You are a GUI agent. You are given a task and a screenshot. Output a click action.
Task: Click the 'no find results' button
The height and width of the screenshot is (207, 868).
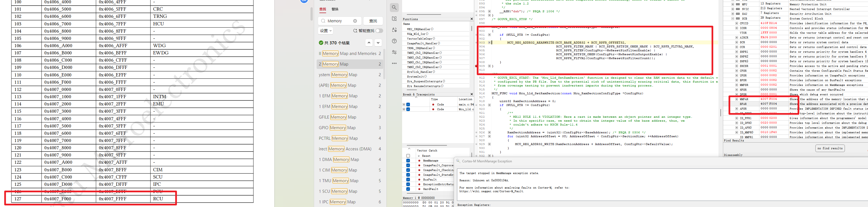[x=830, y=148]
